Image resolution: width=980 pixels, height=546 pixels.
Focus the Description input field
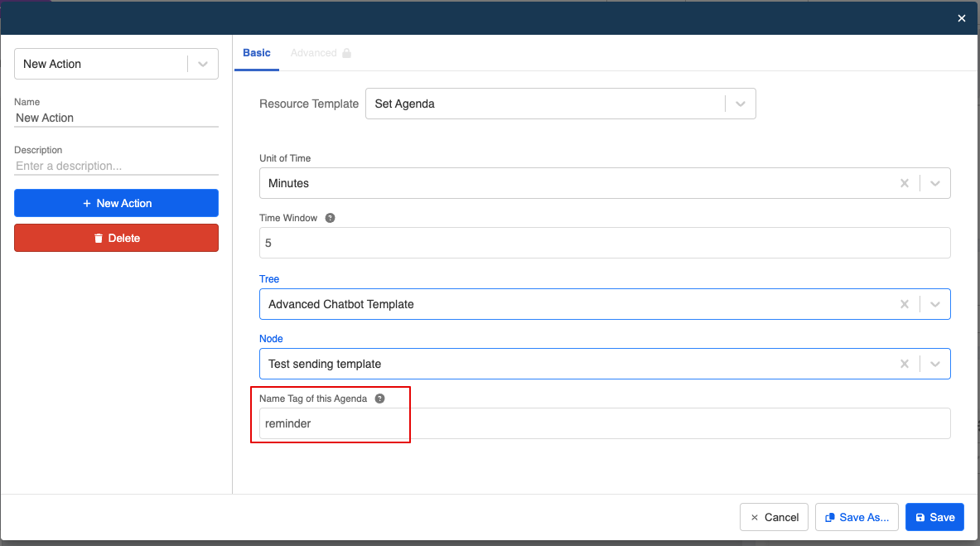(116, 166)
